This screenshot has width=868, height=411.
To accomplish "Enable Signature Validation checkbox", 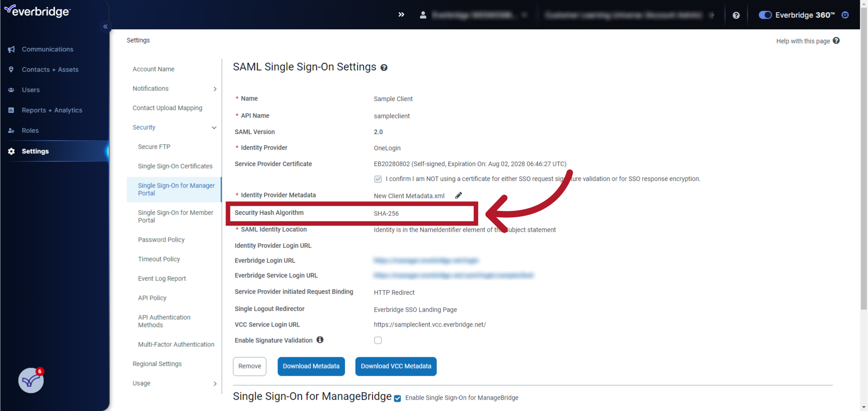I will [378, 340].
